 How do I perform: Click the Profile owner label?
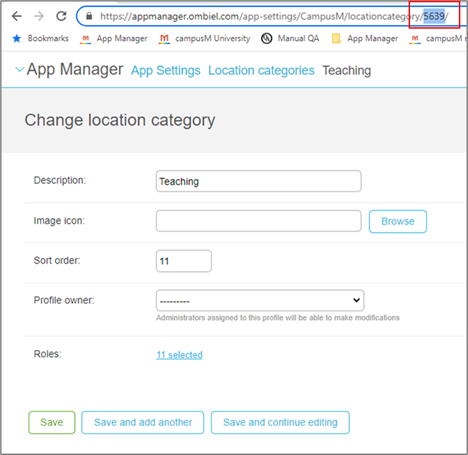(x=64, y=300)
